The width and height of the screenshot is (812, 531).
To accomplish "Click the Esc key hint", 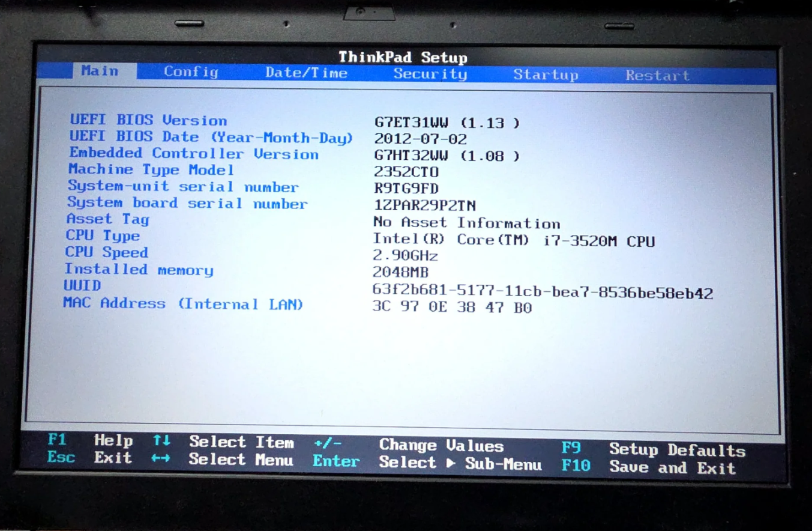I will click(61, 457).
